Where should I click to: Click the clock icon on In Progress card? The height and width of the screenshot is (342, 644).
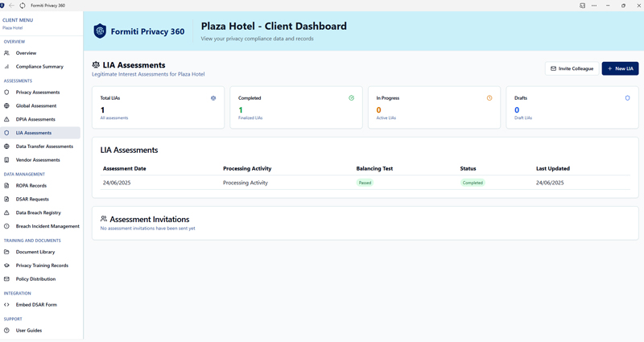489,98
